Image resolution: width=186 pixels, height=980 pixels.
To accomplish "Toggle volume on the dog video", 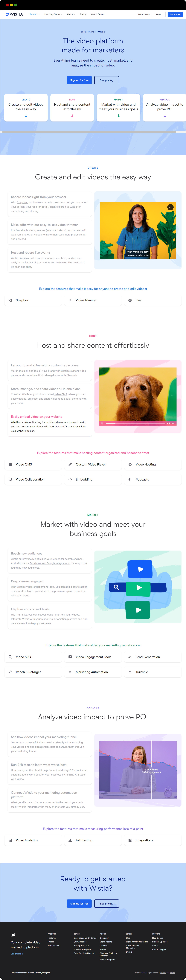I will click(169, 423).
